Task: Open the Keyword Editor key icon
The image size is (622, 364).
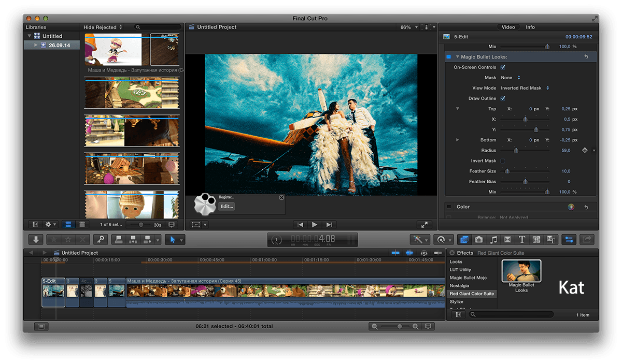Action: 101,240
